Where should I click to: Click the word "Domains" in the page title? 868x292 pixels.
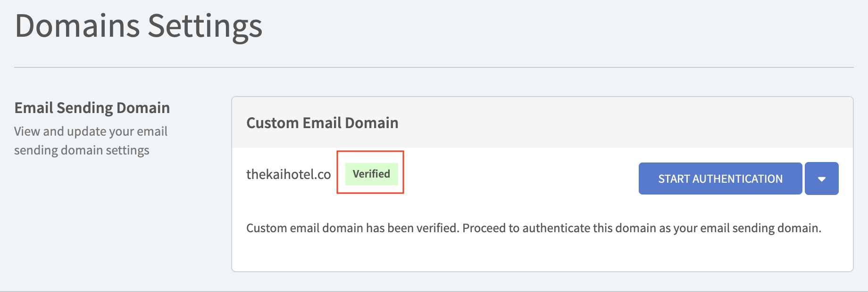pyautogui.click(x=77, y=26)
